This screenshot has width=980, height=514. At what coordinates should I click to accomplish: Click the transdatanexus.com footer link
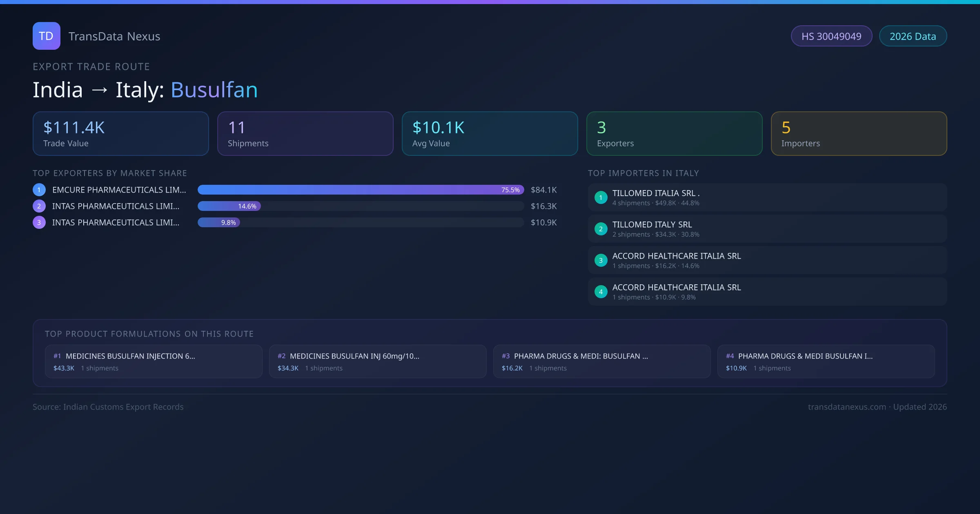point(846,407)
